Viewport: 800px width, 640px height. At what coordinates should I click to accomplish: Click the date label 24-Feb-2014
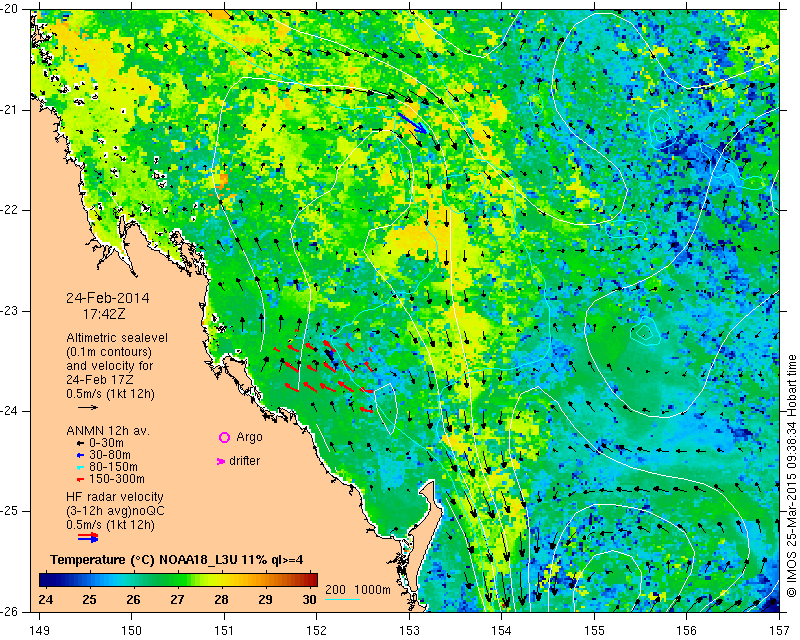point(108,298)
